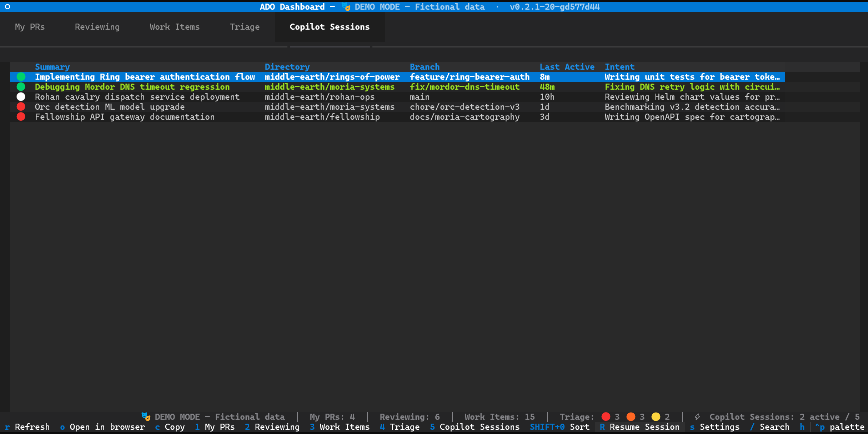868x434 pixels.
Task: Open Settings from the footer
Action: click(x=715, y=427)
